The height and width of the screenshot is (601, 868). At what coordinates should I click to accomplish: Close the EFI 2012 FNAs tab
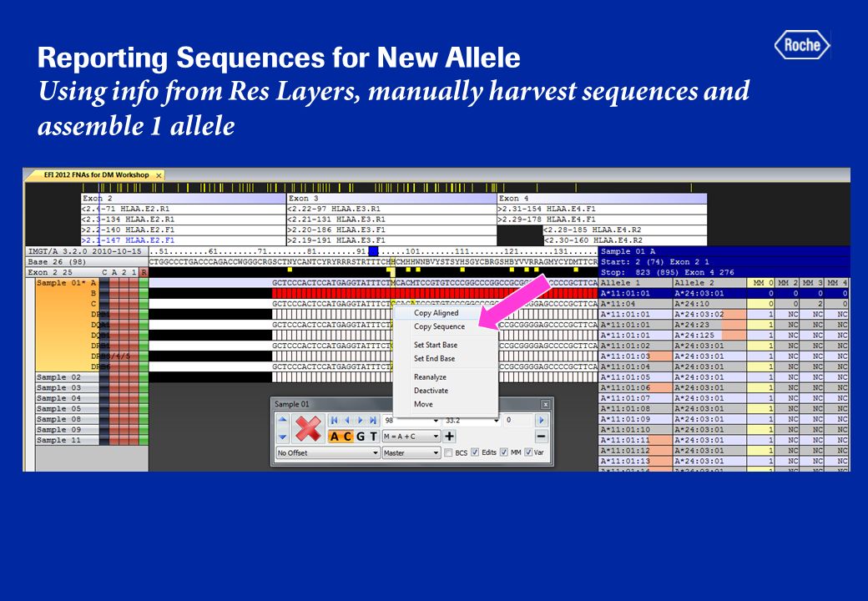point(159,175)
